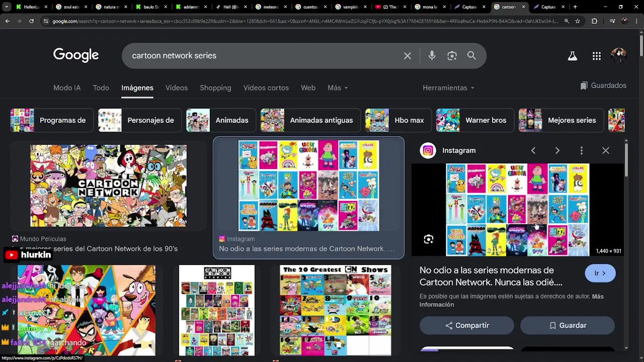Expand the Más search filter menu
Viewport: 644px width, 362px height.
point(338,87)
